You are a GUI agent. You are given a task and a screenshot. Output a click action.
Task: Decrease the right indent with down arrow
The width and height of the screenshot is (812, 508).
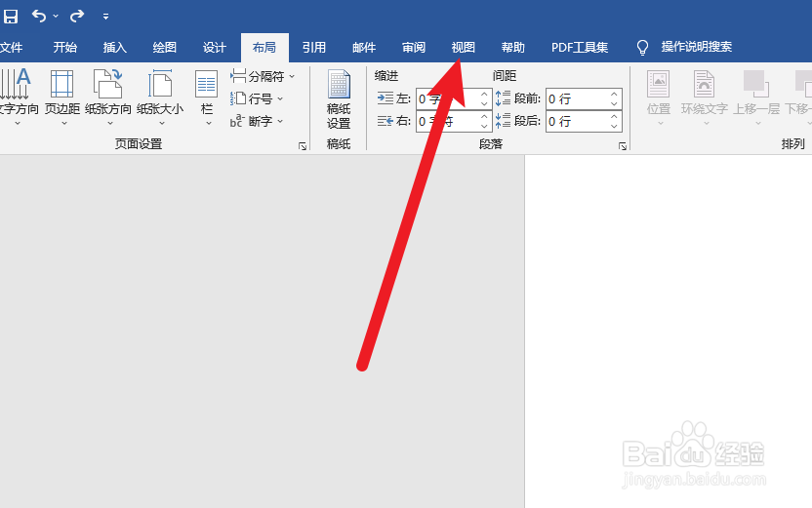pyautogui.click(x=484, y=127)
